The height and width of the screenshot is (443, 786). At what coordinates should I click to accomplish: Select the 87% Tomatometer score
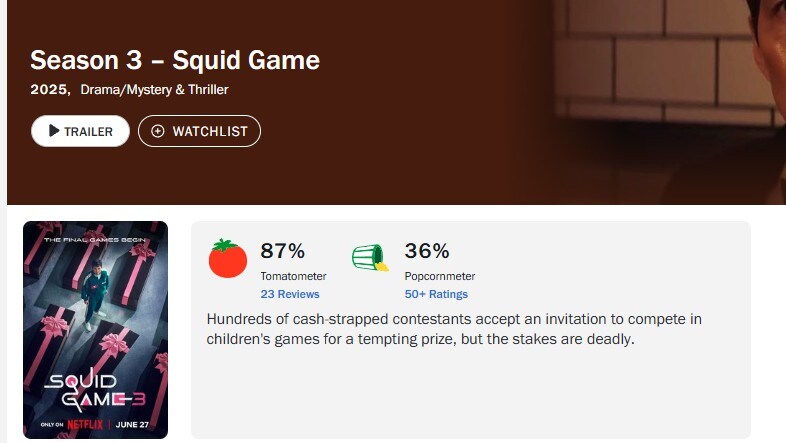pyautogui.click(x=282, y=251)
